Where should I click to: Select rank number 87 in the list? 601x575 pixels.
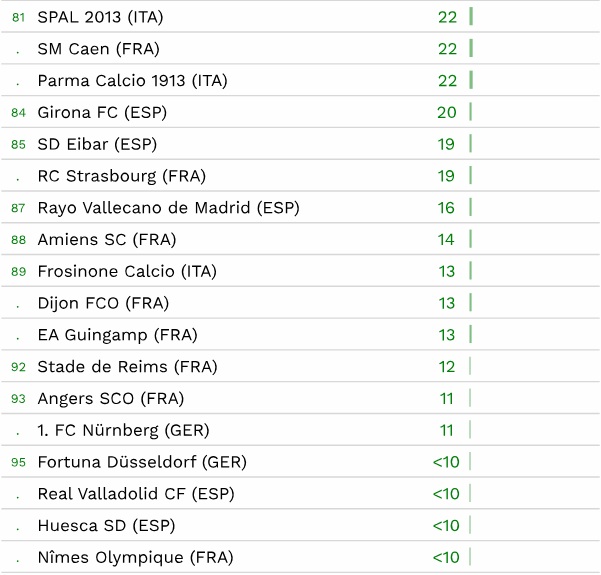point(18,208)
